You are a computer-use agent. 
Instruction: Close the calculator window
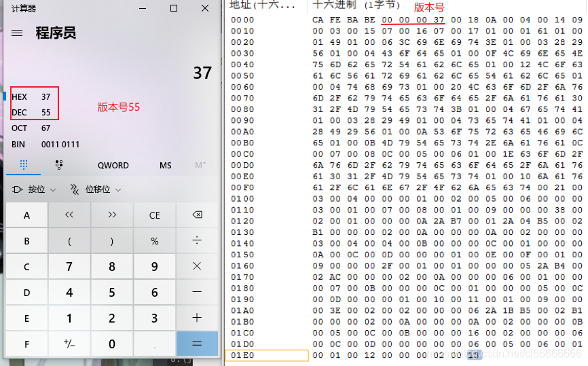(x=205, y=8)
